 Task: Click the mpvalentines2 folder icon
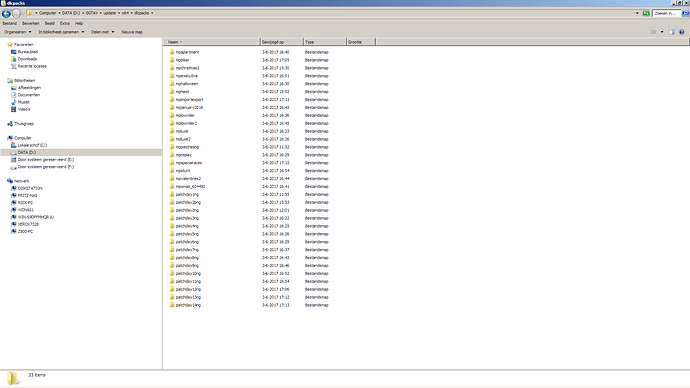click(172, 179)
